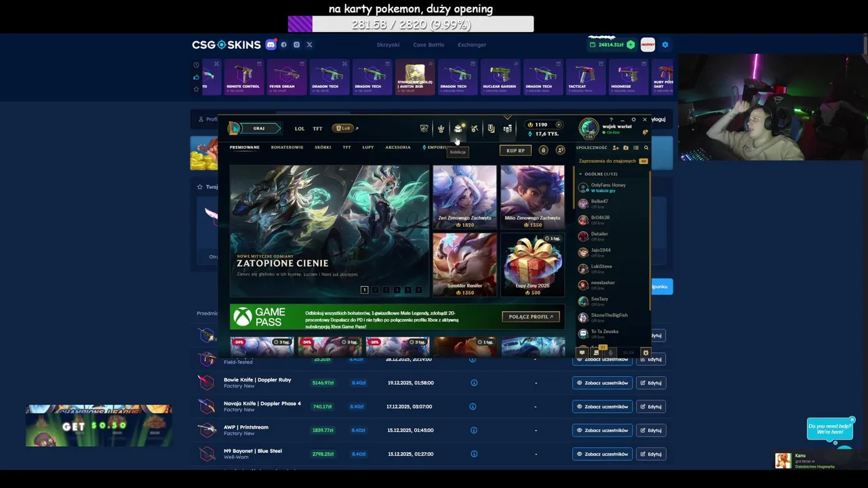This screenshot has height=488, width=868.
Task: Click the list view icon in Społeczność
Action: point(635,148)
